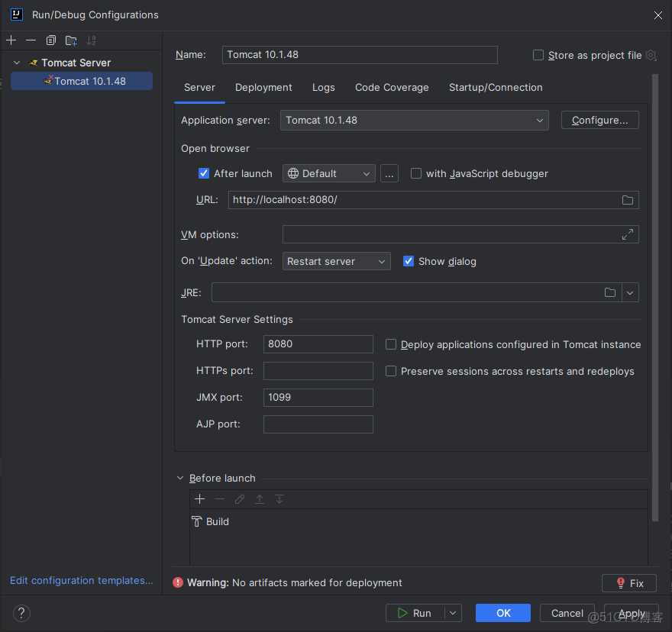The width and height of the screenshot is (672, 632).
Task: Edit the Before launch task
Action: pyautogui.click(x=240, y=499)
